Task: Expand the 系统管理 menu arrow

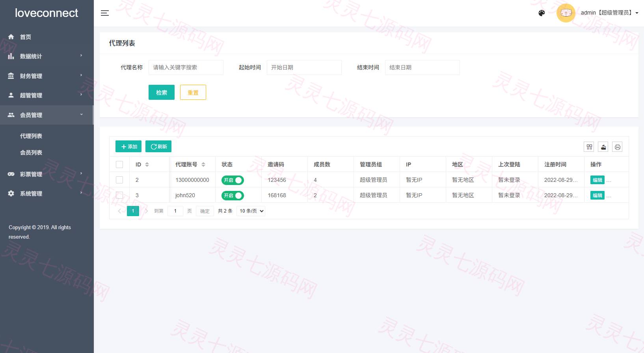Action: [81, 193]
